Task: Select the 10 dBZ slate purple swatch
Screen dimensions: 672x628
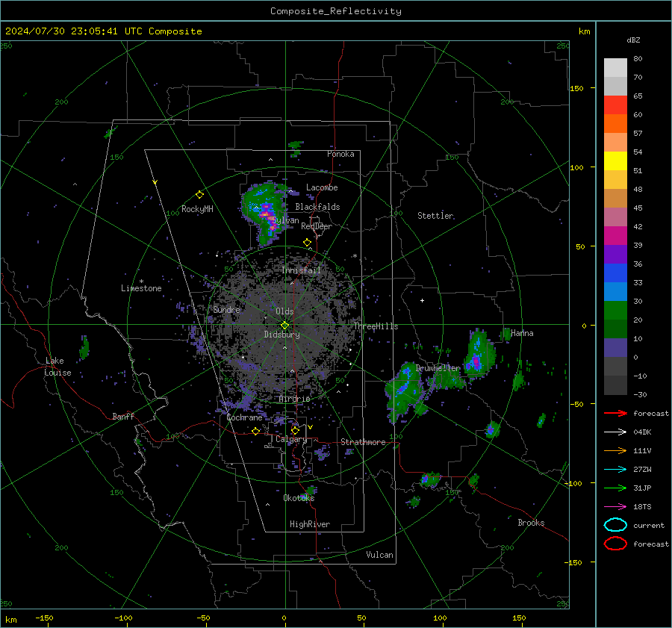Action: (615, 348)
